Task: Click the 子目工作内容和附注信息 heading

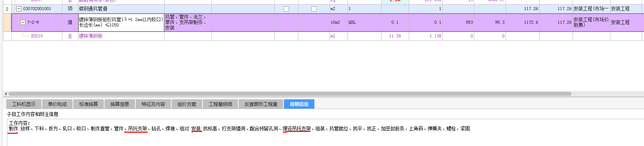Action: coord(33,114)
